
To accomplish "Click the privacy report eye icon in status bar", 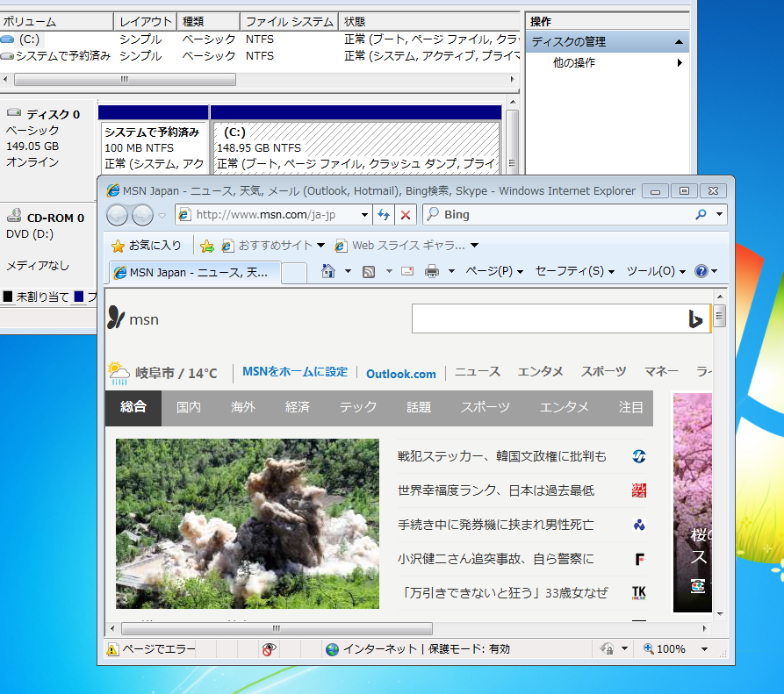I will (269, 649).
